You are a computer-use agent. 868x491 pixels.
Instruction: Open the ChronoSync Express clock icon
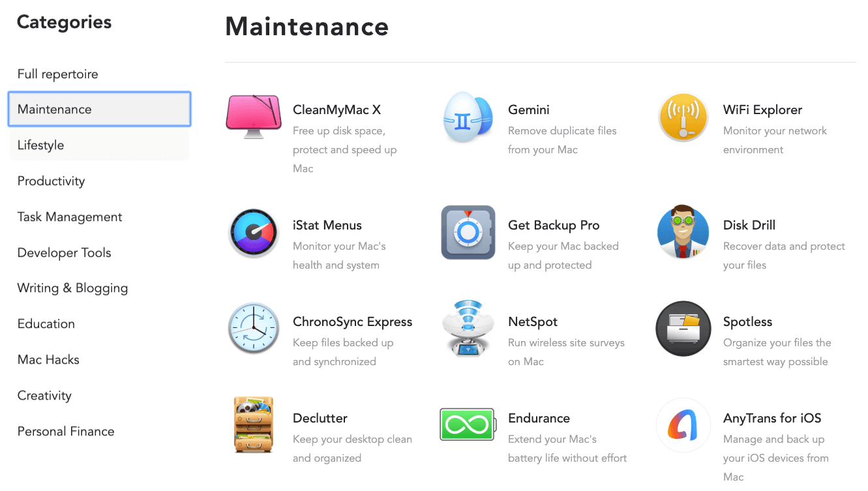point(253,329)
